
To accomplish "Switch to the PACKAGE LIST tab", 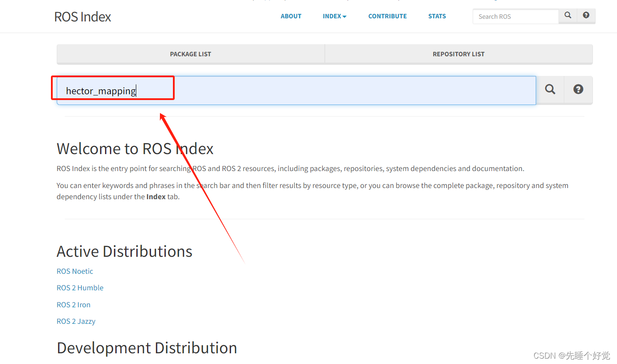I will pyautogui.click(x=190, y=54).
